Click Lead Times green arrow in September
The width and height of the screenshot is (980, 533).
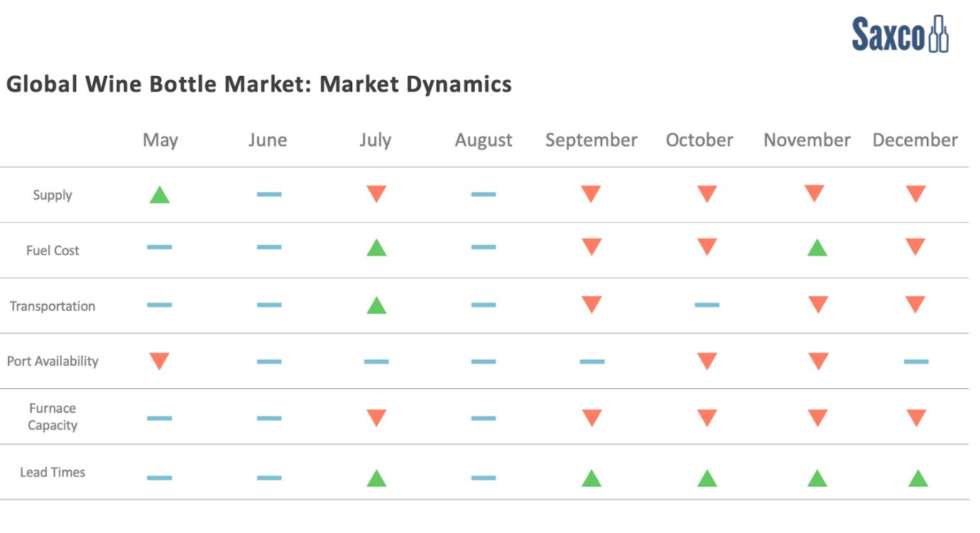point(592,478)
